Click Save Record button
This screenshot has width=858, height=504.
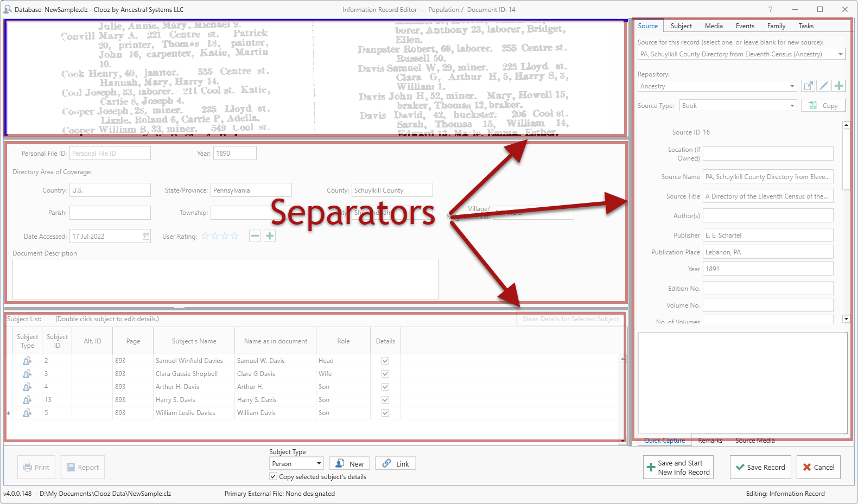760,467
